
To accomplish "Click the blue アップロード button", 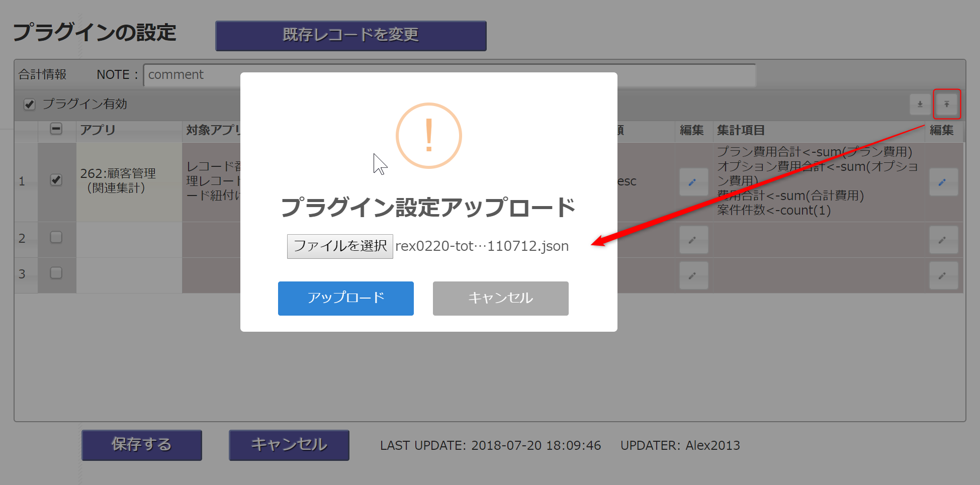I will [x=346, y=298].
